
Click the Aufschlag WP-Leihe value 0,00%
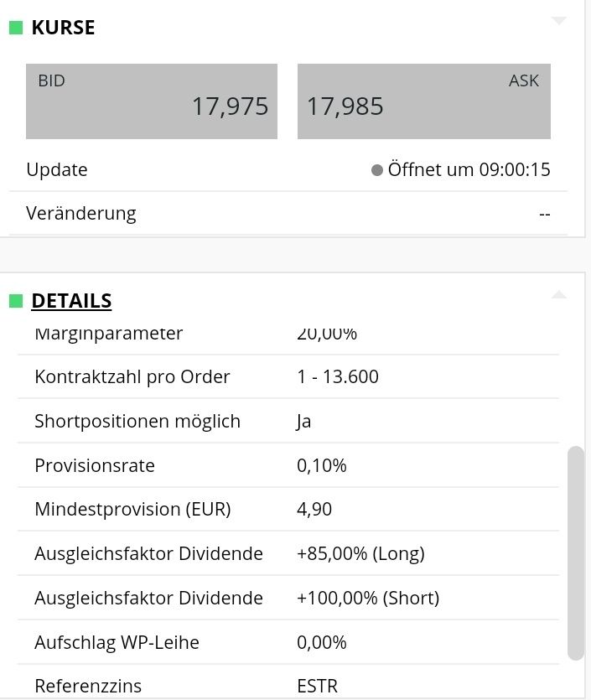[x=320, y=642]
